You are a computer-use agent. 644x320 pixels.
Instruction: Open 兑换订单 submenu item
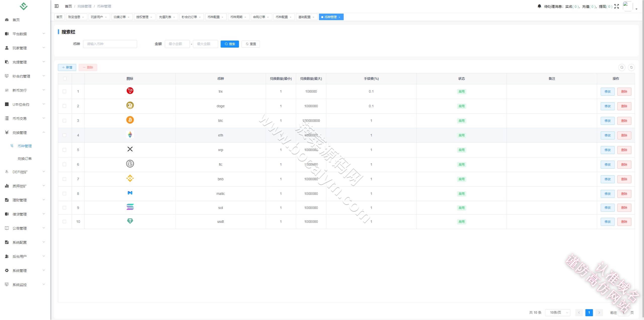click(25, 159)
